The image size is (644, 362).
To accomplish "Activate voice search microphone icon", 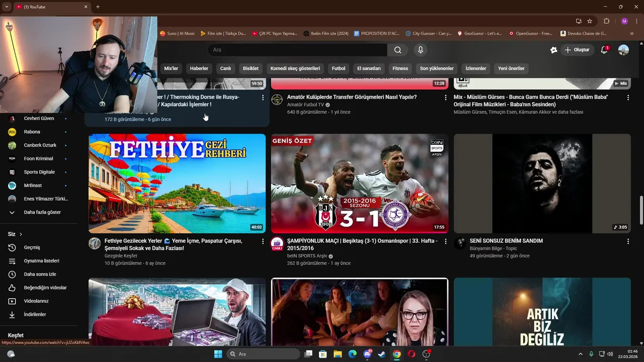I will 421,50.
